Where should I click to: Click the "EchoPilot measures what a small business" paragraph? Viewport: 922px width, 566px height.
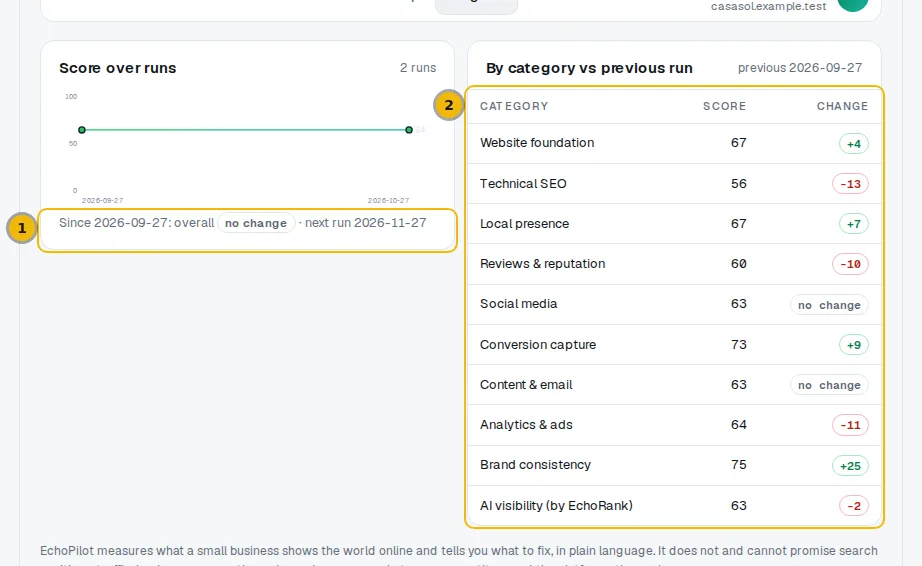(x=459, y=557)
